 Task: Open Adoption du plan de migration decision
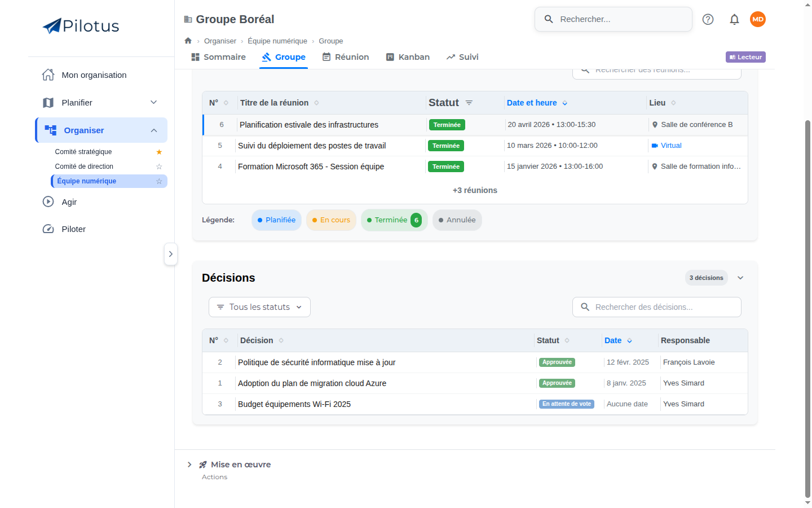pyautogui.click(x=475, y=383)
